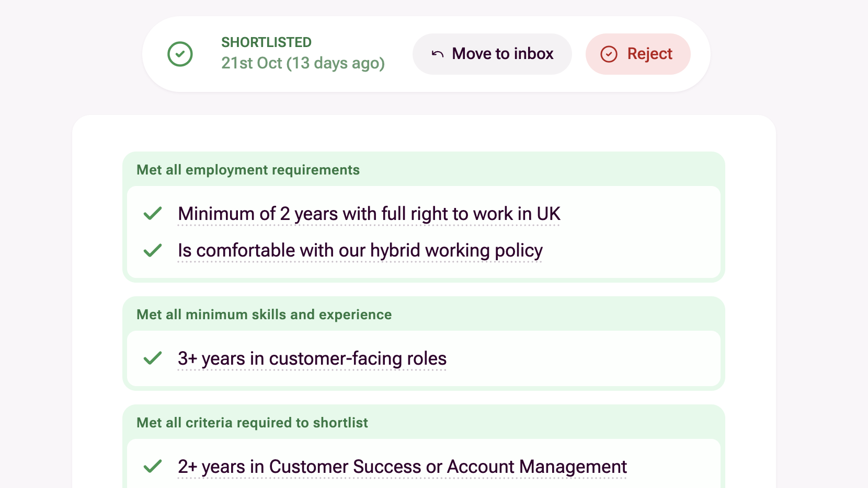Click the SHORTLISTED status label
Image resolution: width=868 pixels, height=488 pixels.
266,42
